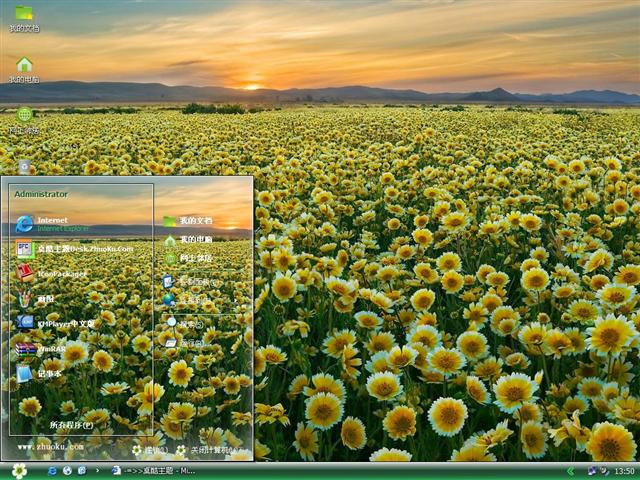Switch to the 桌酷主题 taskbar window button
This screenshot has height=480, width=640.
click(160, 470)
